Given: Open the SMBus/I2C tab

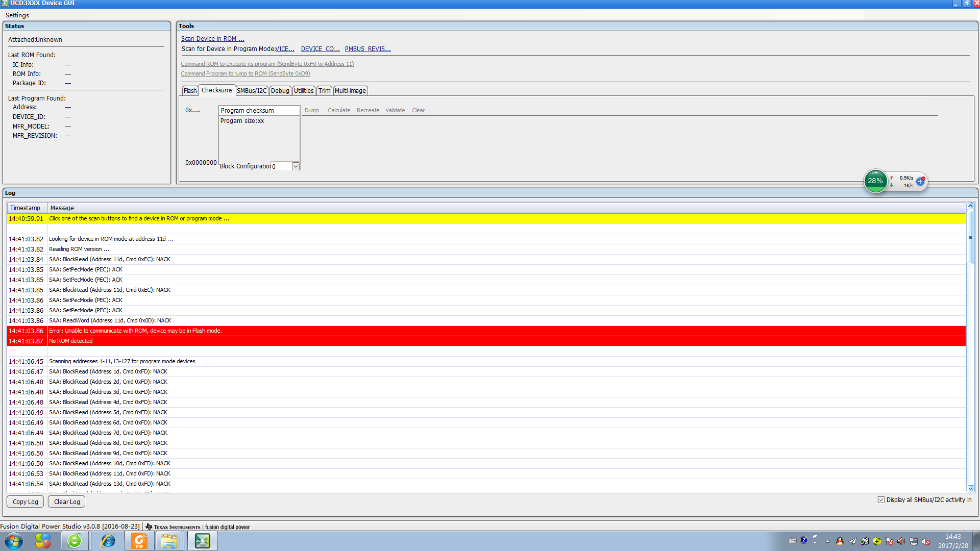Looking at the screenshot, I should tap(252, 91).
